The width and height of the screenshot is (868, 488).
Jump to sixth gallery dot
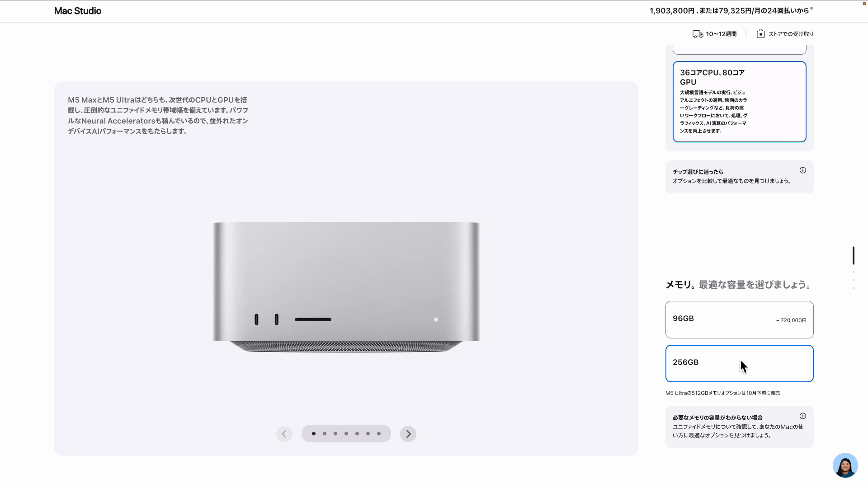click(368, 434)
